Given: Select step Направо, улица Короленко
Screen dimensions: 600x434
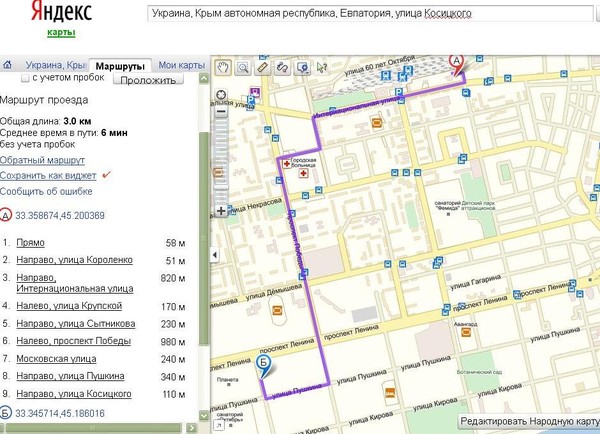Looking at the screenshot, I should [74, 260].
